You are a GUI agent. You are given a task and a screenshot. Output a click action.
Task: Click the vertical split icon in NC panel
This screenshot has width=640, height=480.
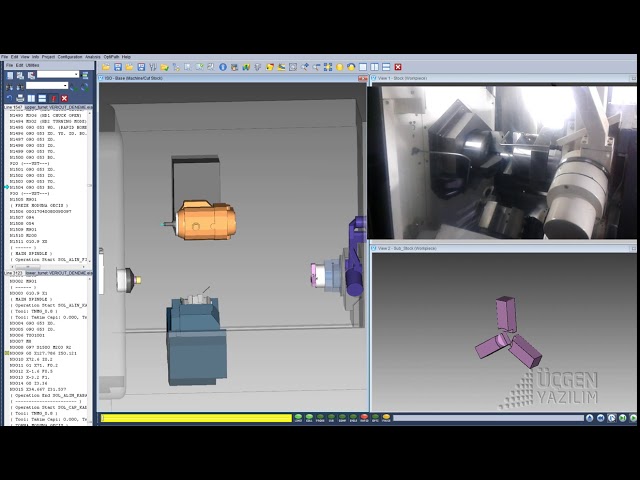tap(31, 98)
